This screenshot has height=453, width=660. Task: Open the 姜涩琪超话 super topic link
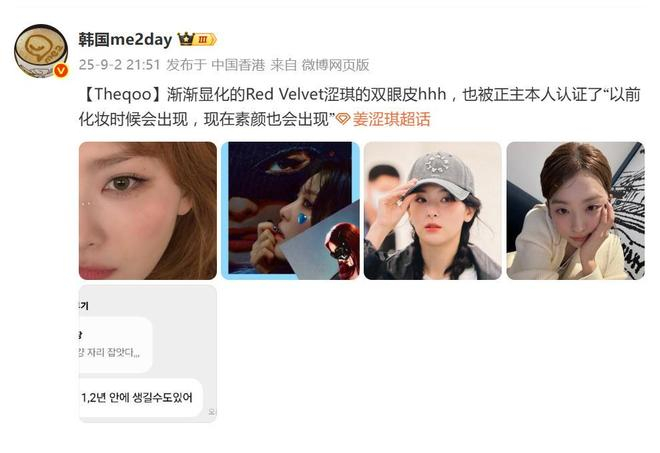[x=391, y=119]
